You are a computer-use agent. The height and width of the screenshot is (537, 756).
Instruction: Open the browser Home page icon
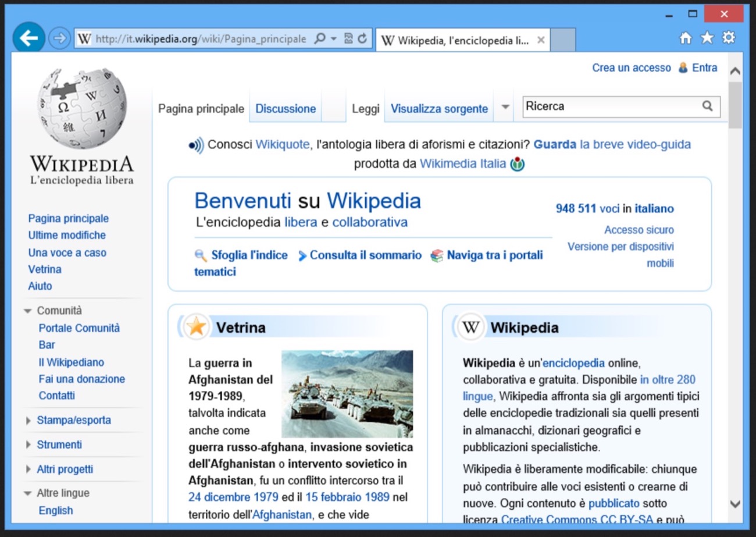click(x=686, y=38)
